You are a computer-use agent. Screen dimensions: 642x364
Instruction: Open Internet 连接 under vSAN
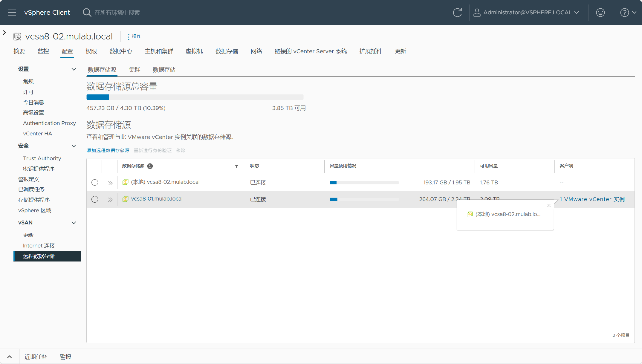39,246
